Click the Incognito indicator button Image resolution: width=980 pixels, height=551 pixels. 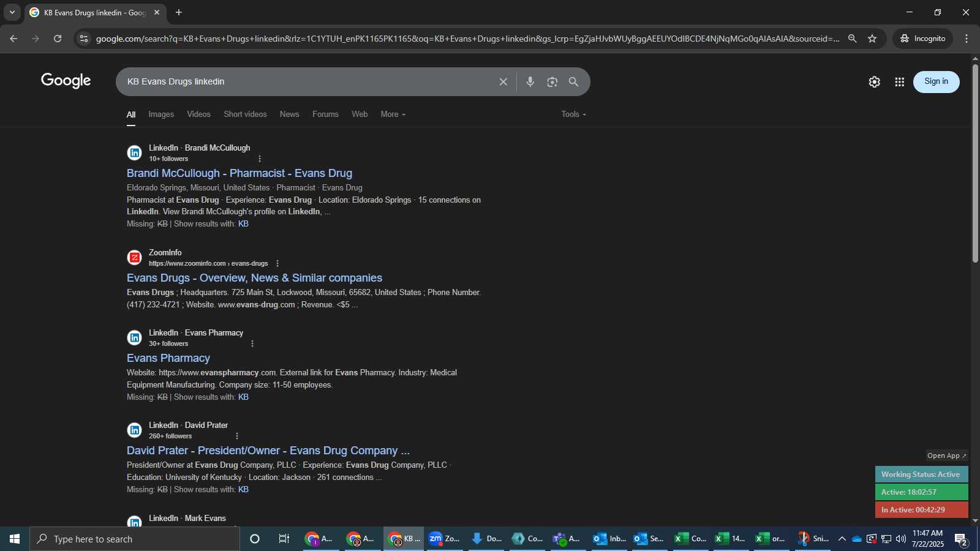coord(923,39)
